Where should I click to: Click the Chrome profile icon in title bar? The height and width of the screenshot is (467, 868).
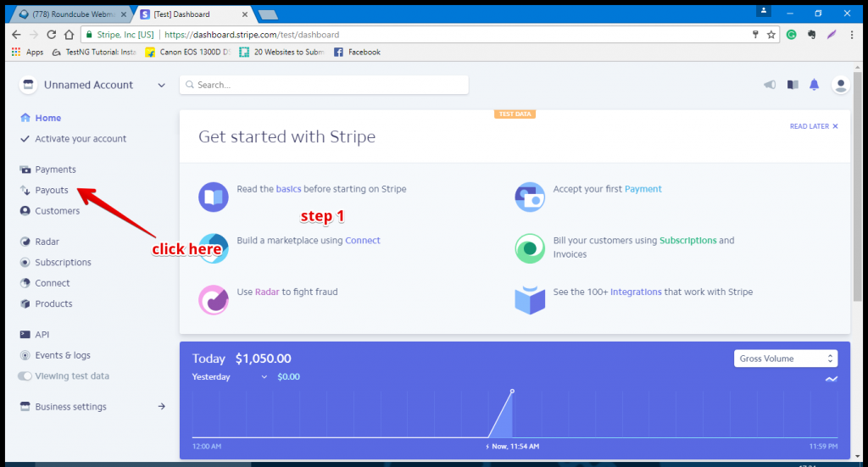tap(764, 11)
